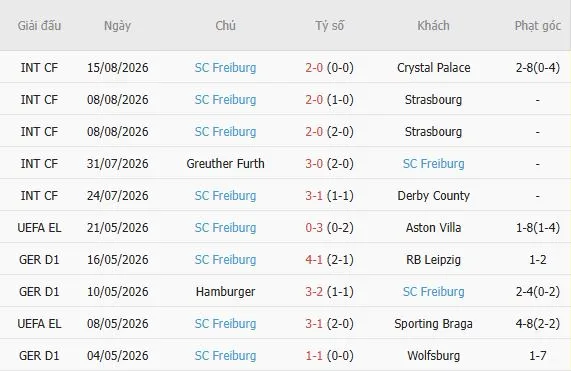Open Derby County team link
The height and width of the screenshot is (371, 571).
coord(433,196)
